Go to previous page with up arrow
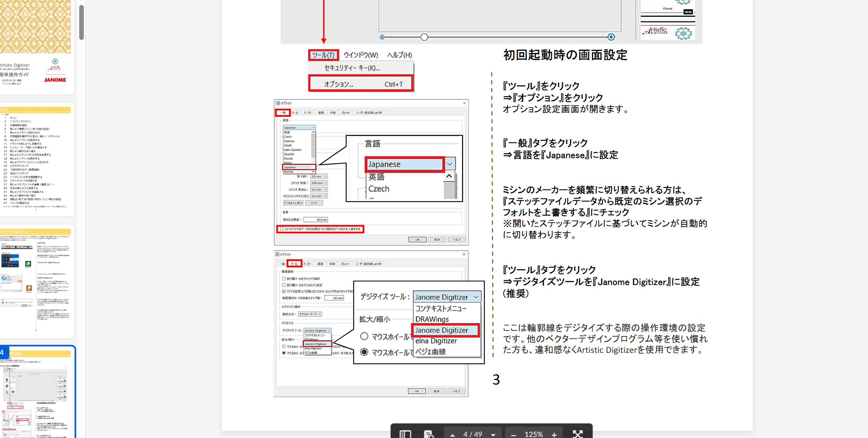Image resolution: width=868 pixels, height=438 pixels. point(452,434)
